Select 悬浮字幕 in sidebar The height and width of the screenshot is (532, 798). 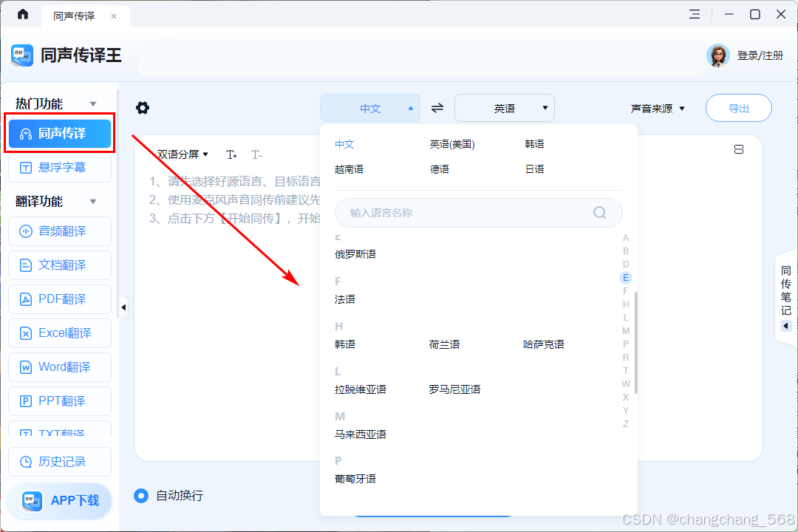[x=60, y=168]
